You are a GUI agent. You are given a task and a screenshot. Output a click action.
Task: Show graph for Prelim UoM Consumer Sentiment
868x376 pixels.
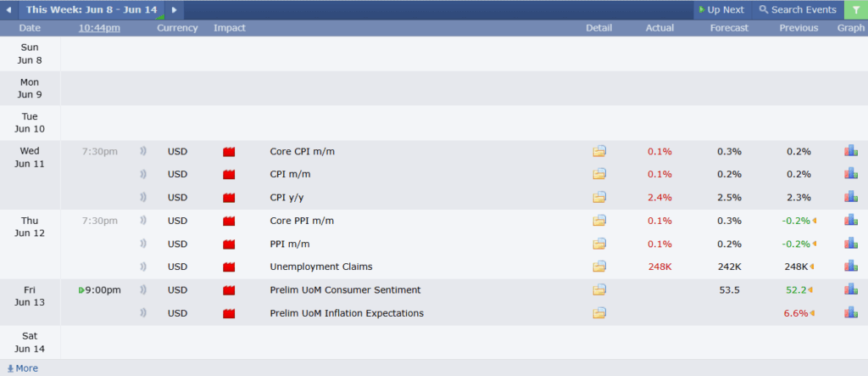click(850, 289)
